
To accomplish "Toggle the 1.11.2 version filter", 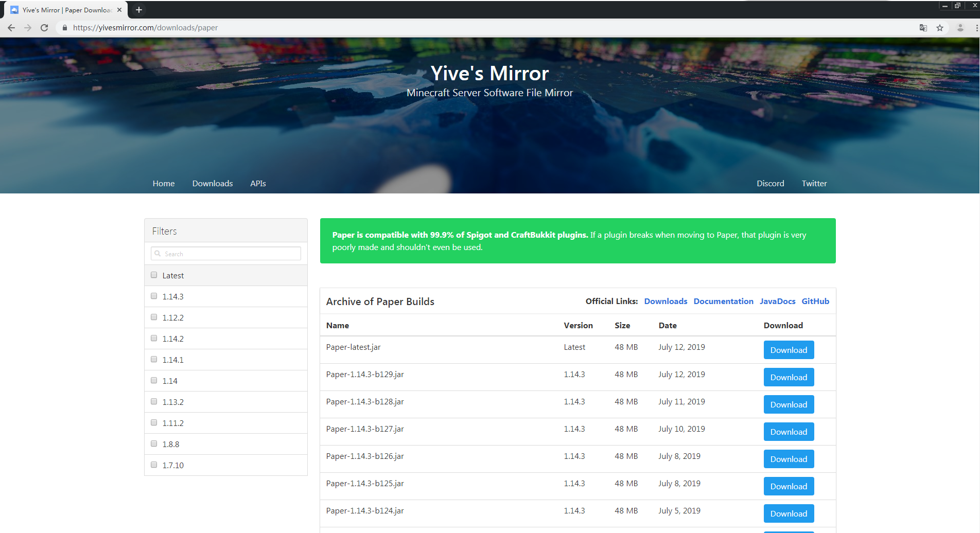I will point(154,423).
